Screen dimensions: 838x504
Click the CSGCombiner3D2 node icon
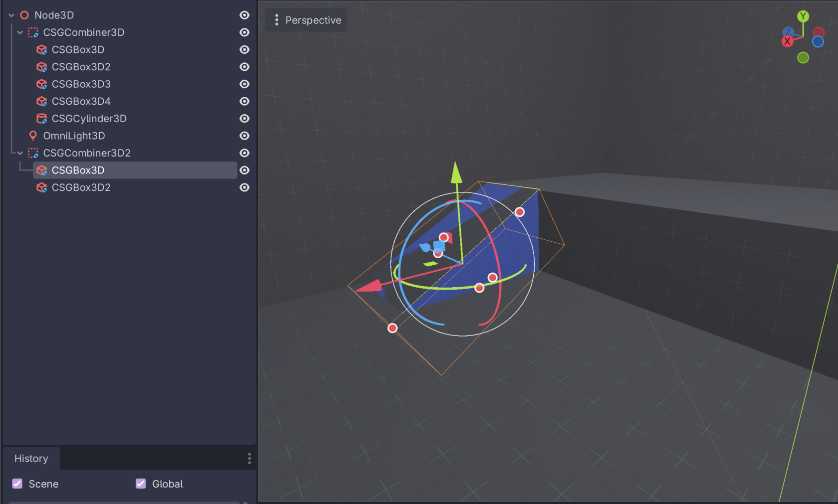tap(33, 153)
